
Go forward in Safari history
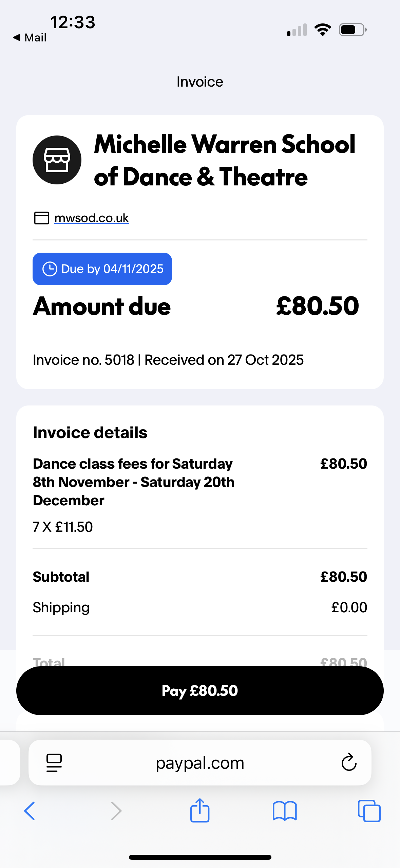coord(116,811)
